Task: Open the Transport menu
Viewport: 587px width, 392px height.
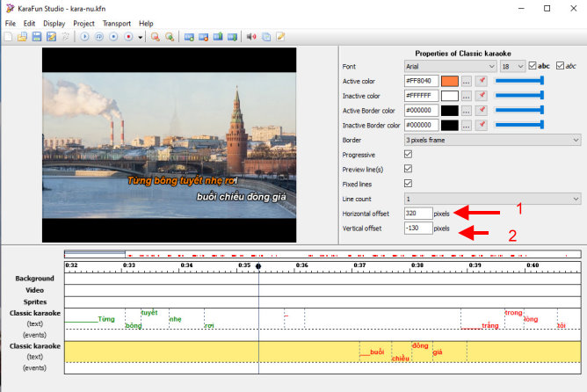Action: point(116,23)
